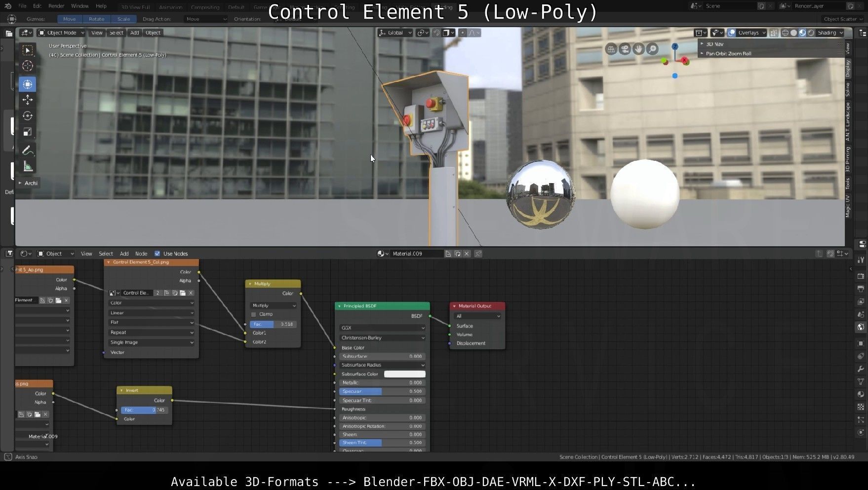Select the Measure tool
The height and width of the screenshot is (490, 868).
tap(28, 166)
